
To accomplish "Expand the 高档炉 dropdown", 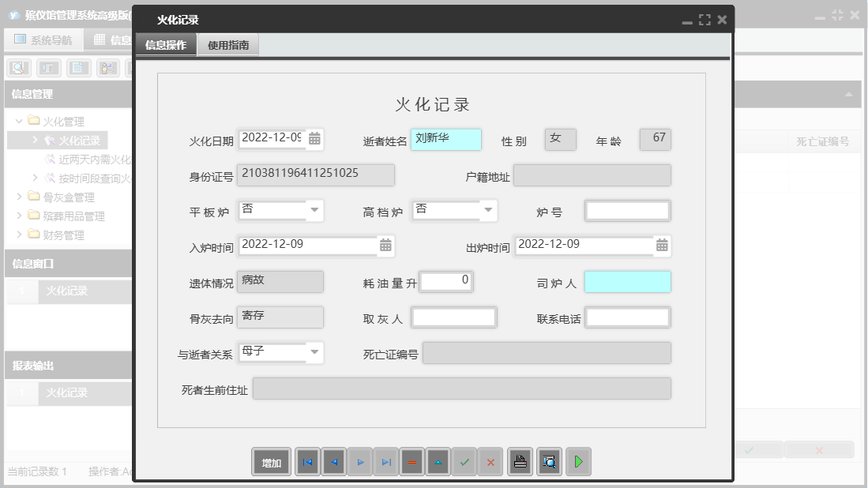I will 488,210.
